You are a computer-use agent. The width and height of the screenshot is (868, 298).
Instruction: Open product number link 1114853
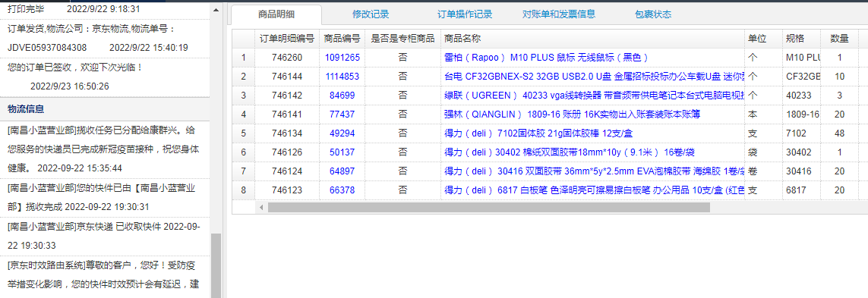point(342,77)
